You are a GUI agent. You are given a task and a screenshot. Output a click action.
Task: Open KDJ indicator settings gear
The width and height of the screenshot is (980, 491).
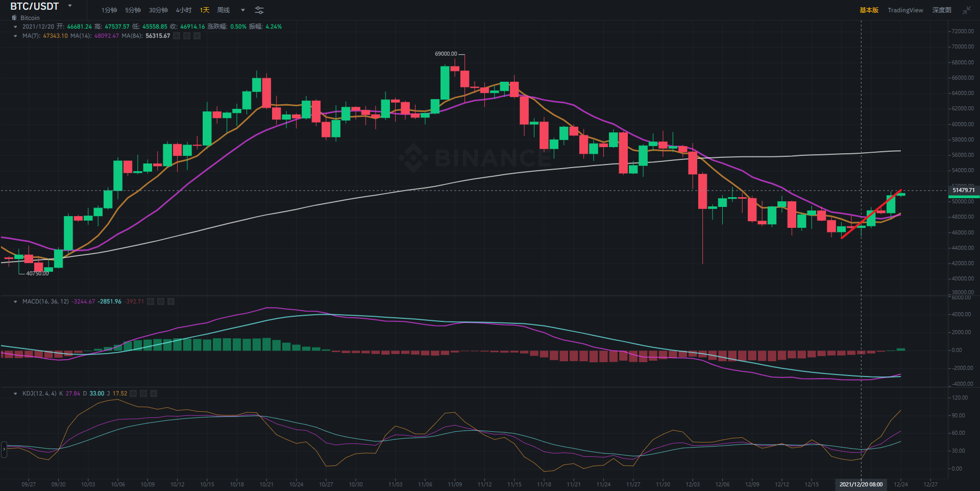[143, 393]
